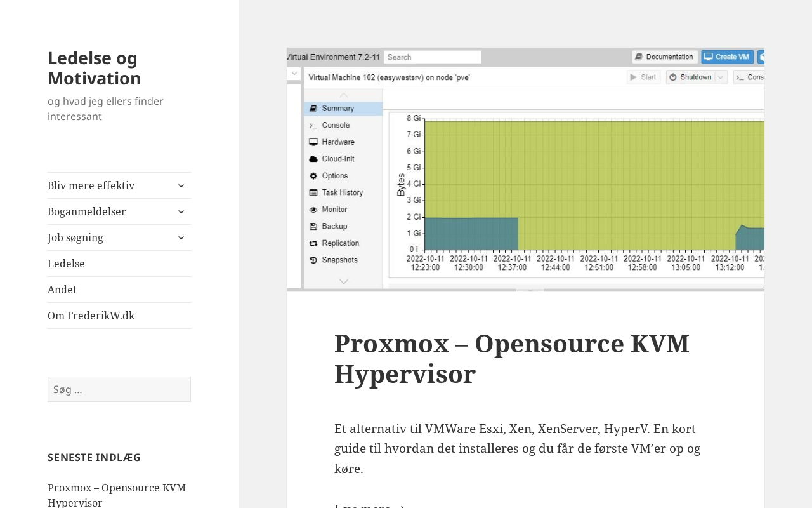Click the Hardware monitor icon

coord(313,142)
